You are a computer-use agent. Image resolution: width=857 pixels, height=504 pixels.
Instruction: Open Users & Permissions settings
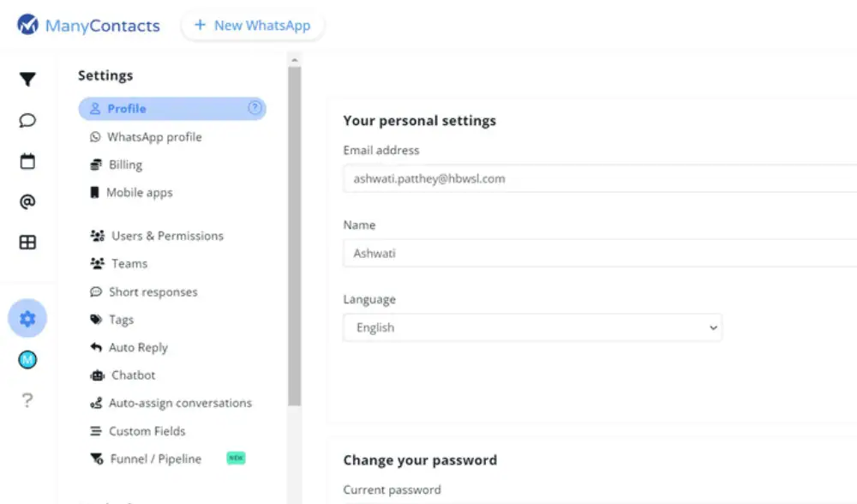[x=167, y=236]
